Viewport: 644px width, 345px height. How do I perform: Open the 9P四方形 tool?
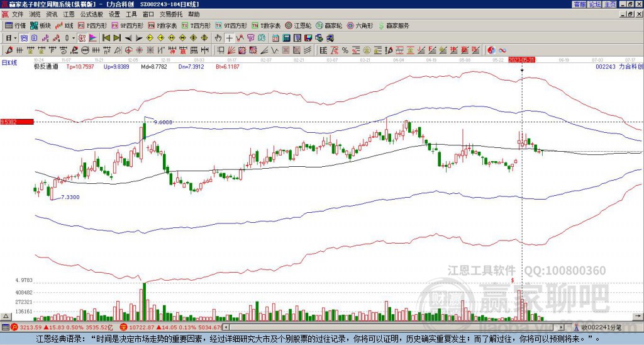[x=127, y=25]
